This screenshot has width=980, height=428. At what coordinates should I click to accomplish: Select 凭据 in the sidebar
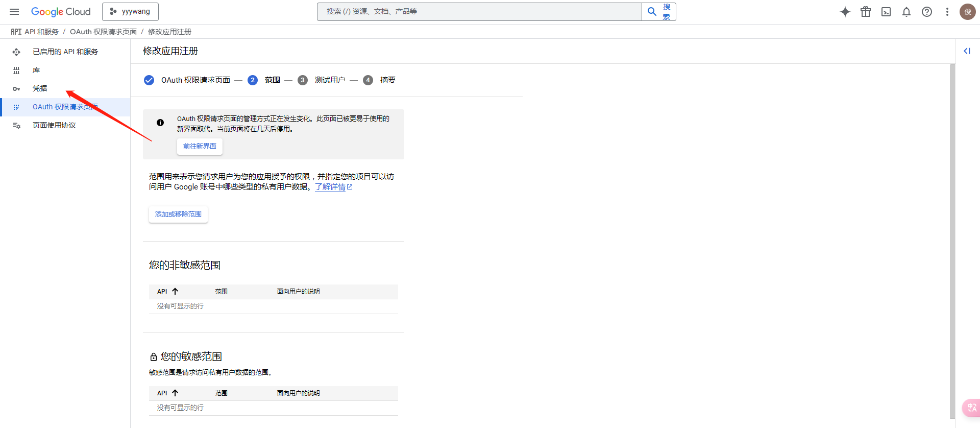click(x=40, y=88)
